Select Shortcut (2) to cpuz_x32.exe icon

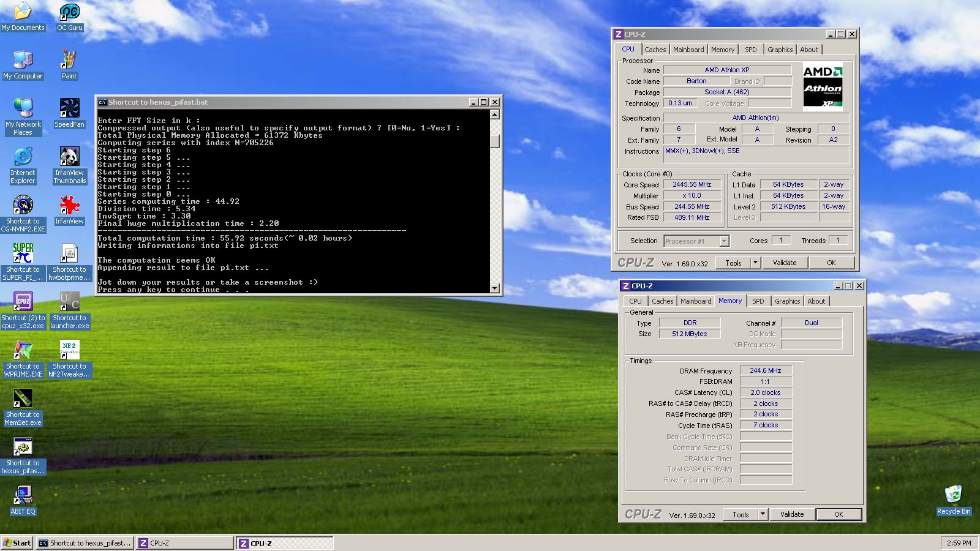pyautogui.click(x=23, y=310)
